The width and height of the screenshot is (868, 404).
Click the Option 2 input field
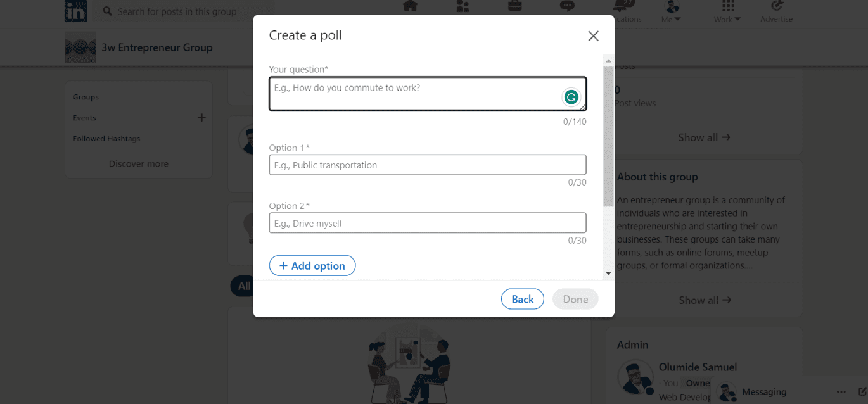[x=427, y=224]
